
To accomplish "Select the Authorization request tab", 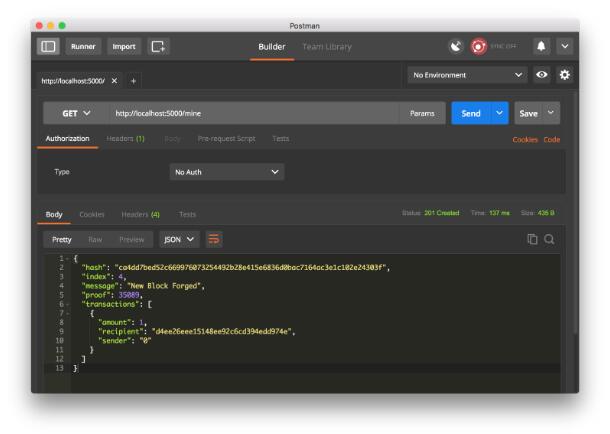I will tap(67, 138).
